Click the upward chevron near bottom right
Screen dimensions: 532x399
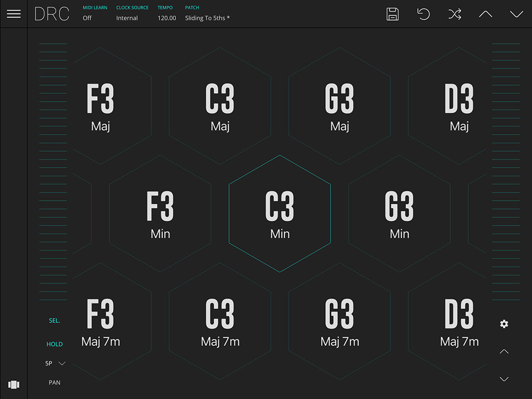tap(504, 351)
